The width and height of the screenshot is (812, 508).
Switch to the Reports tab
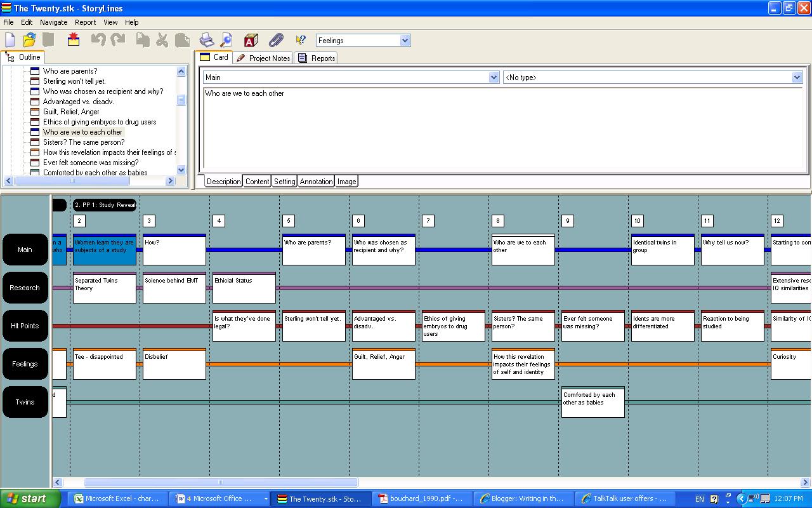click(x=316, y=58)
